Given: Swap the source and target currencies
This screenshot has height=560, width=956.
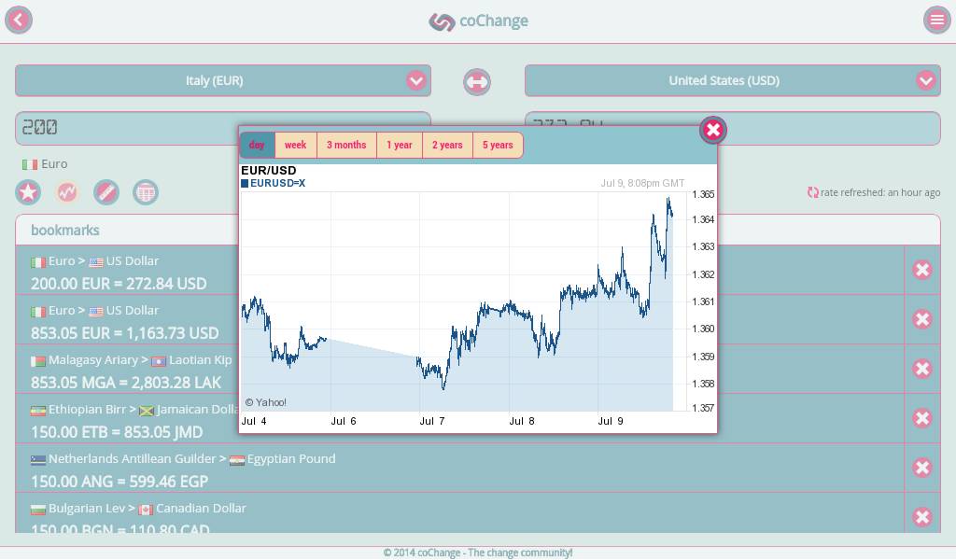Looking at the screenshot, I should pyautogui.click(x=477, y=81).
